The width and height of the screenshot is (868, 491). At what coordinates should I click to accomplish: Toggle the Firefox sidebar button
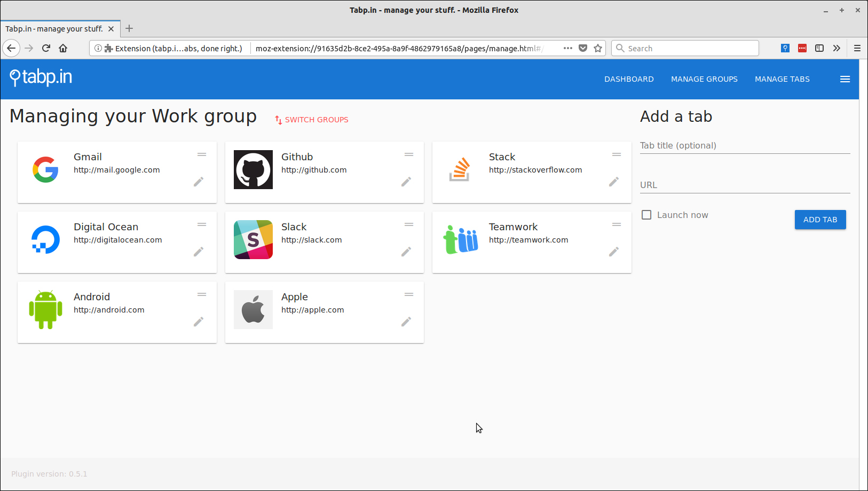tap(819, 48)
